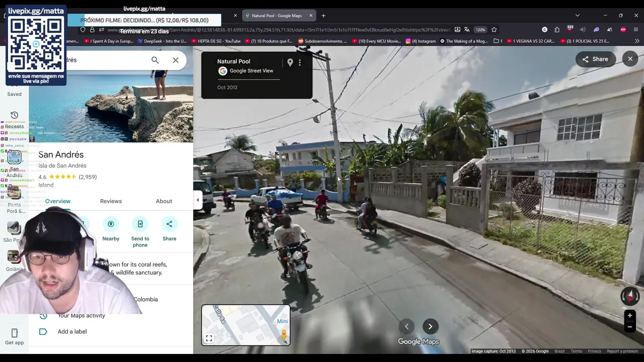The height and width of the screenshot is (362, 644).
Task: Close Street View with the X button
Action: pyautogui.click(x=630, y=59)
